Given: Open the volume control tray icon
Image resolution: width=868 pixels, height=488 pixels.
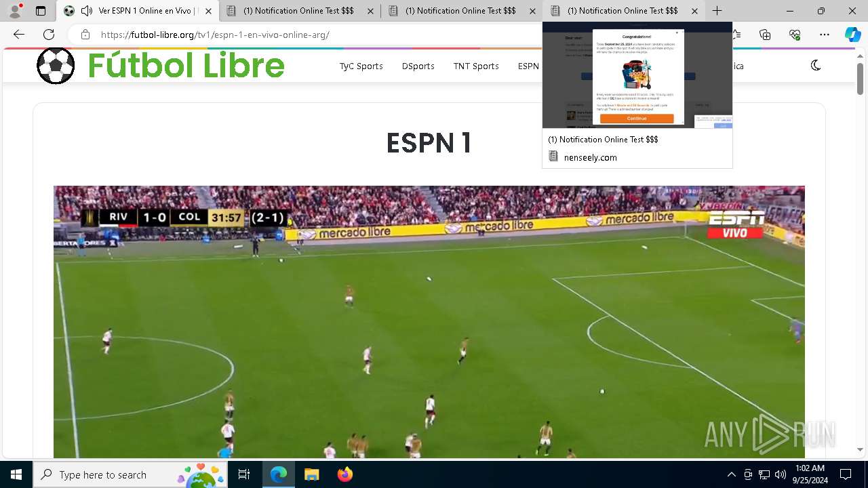Looking at the screenshot, I should (781, 474).
